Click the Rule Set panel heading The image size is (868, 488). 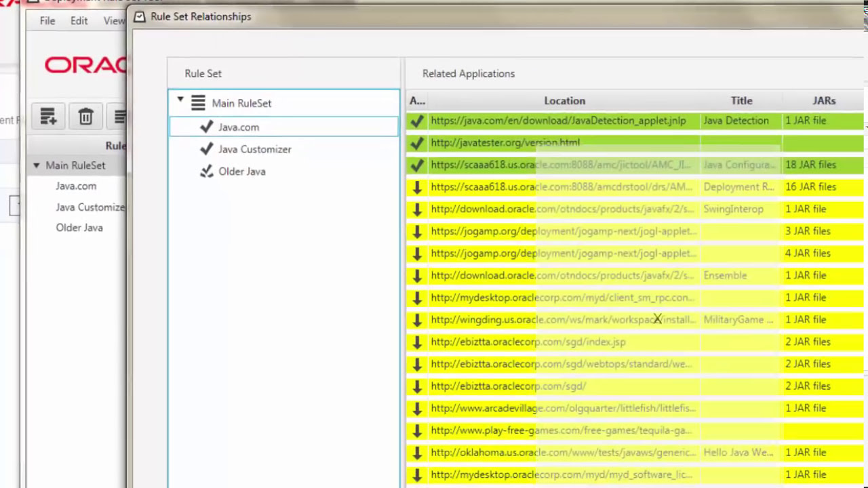[x=203, y=73]
